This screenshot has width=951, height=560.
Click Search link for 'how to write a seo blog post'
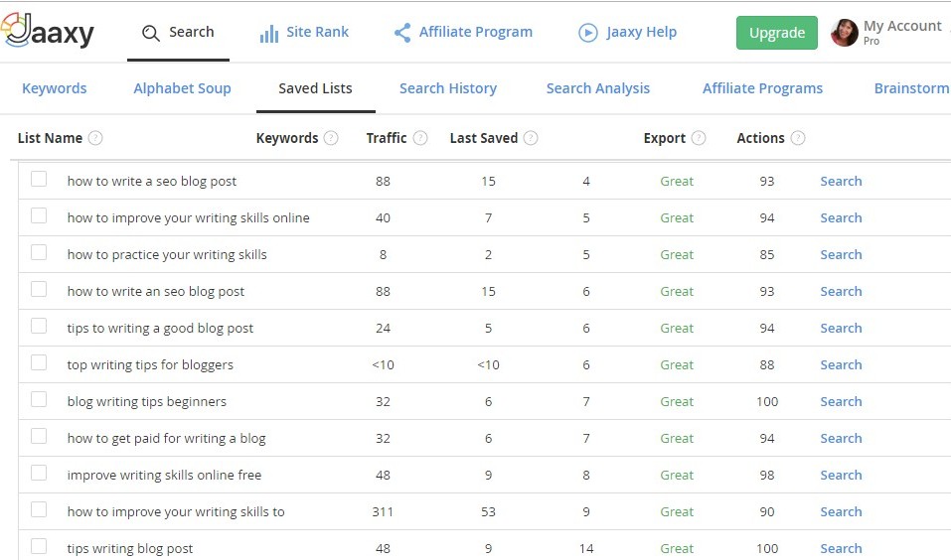point(842,182)
